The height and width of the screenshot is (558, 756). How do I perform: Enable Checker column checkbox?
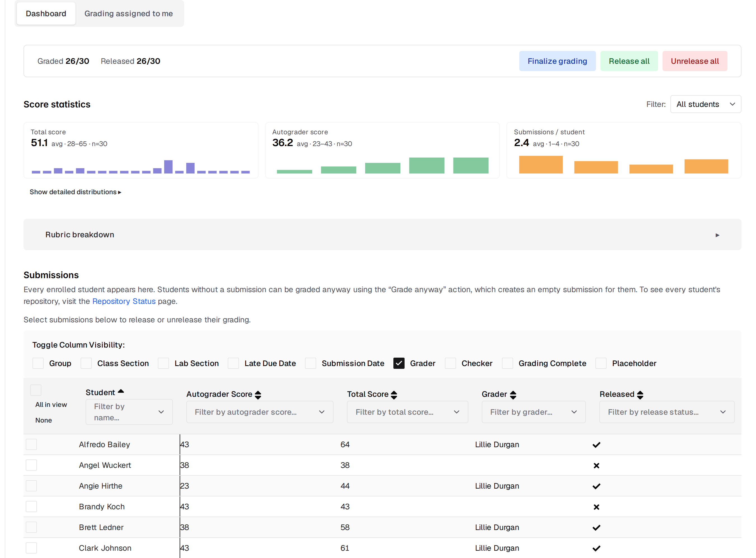coord(450,364)
